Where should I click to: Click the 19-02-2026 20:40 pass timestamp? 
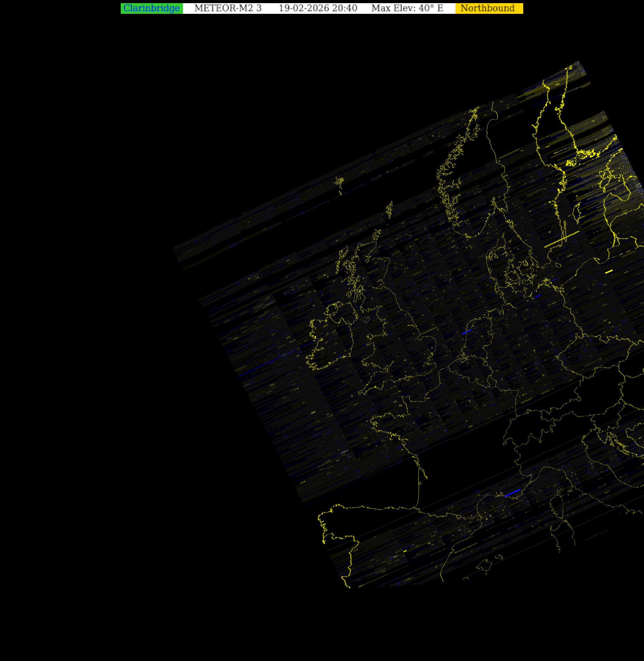point(318,8)
